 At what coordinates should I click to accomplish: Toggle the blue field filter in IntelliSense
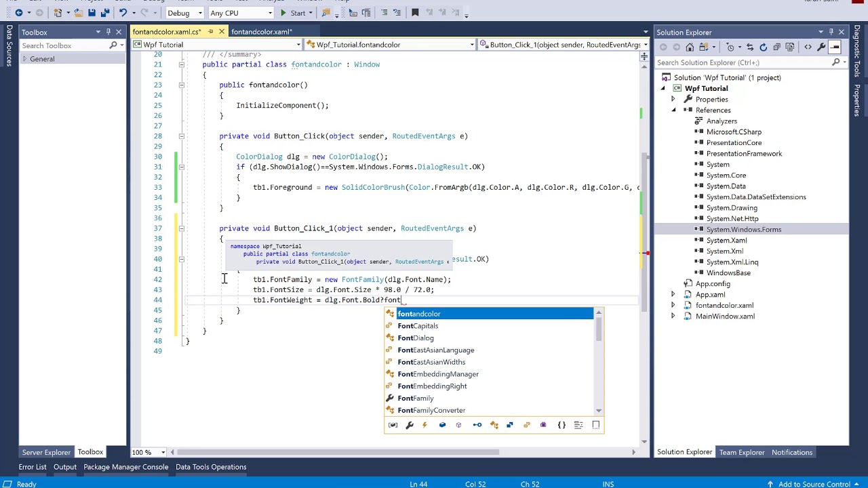click(442, 425)
